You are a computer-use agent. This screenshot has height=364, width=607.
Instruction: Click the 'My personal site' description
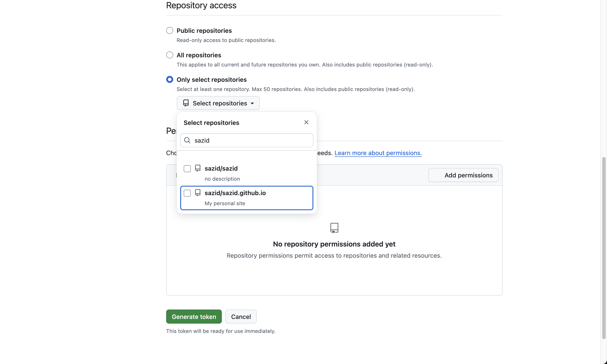click(225, 203)
